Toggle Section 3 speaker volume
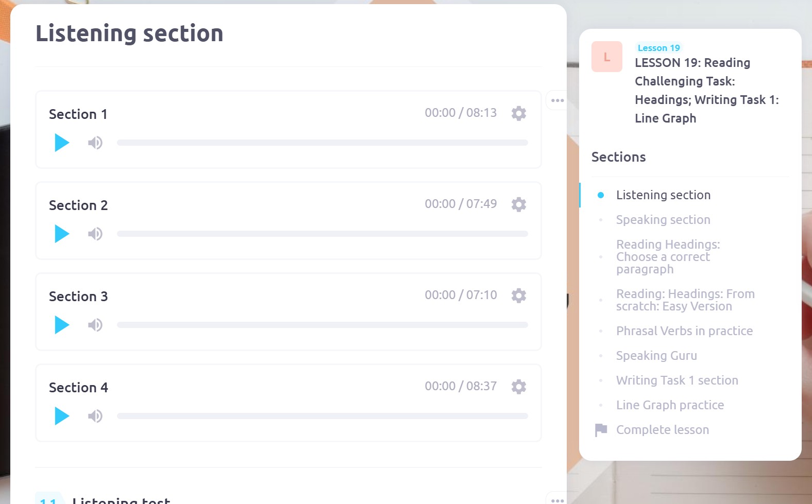 click(x=95, y=325)
